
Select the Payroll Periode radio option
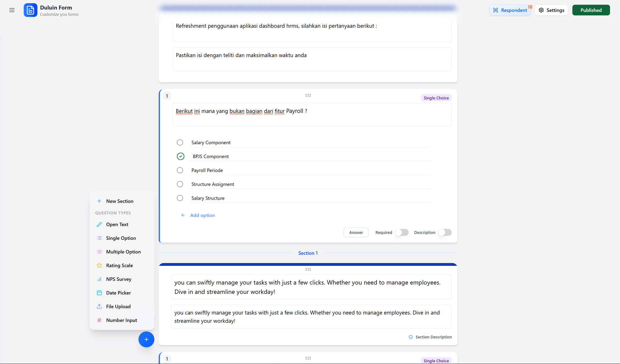180,170
